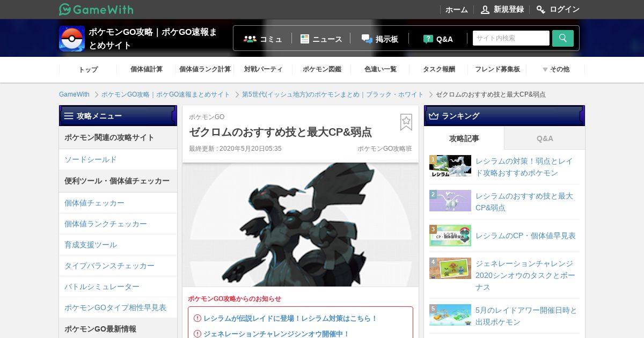Click the ログイン key icon

(x=541, y=10)
